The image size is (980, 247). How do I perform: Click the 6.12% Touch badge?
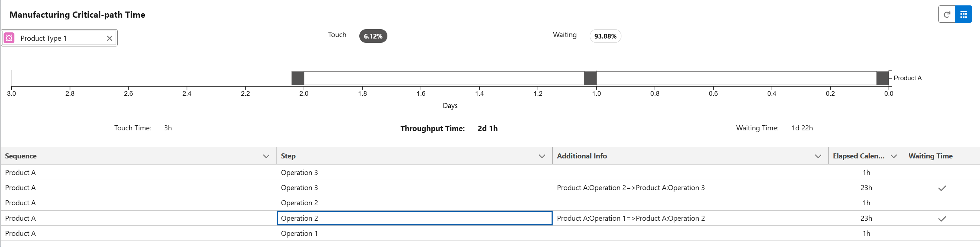pyautogui.click(x=373, y=36)
